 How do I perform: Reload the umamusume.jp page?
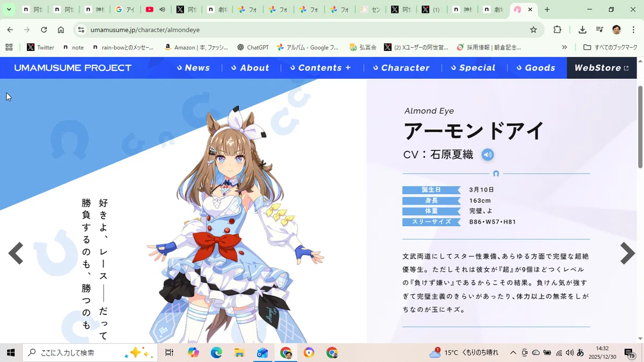[x=44, y=30]
